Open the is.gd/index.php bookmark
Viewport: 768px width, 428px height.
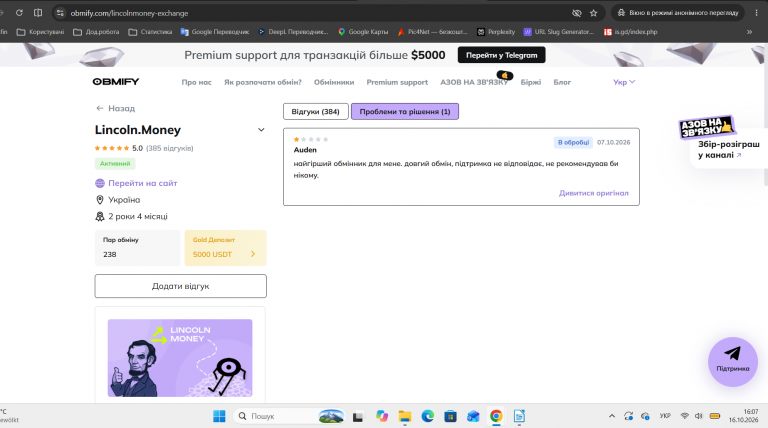(630, 32)
